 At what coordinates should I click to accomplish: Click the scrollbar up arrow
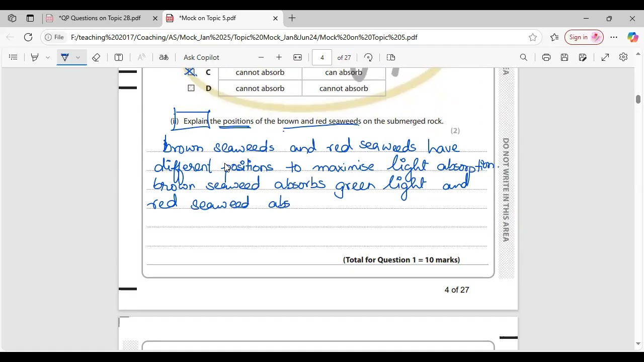[638, 54]
